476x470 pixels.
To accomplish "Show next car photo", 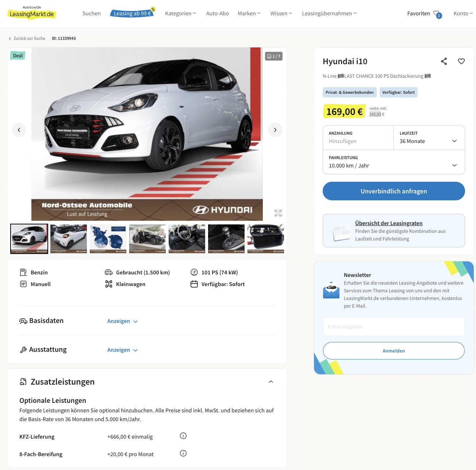I will coord(275,130).
